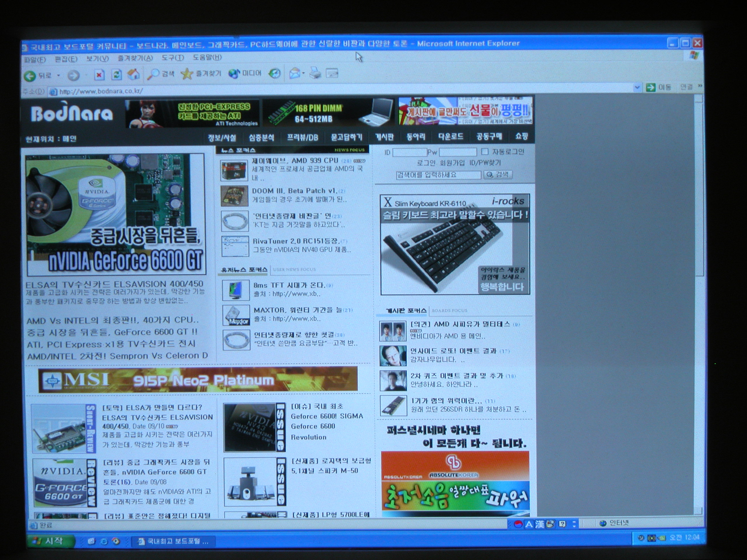Screen dimensions: 747x560
Task: Stop page loading with the red X icon
Action: 99,75
